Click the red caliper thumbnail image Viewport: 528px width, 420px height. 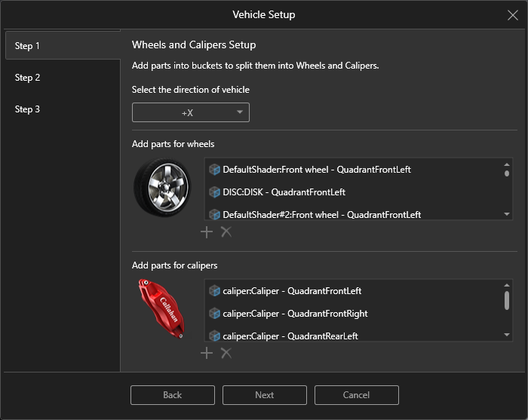161,309
